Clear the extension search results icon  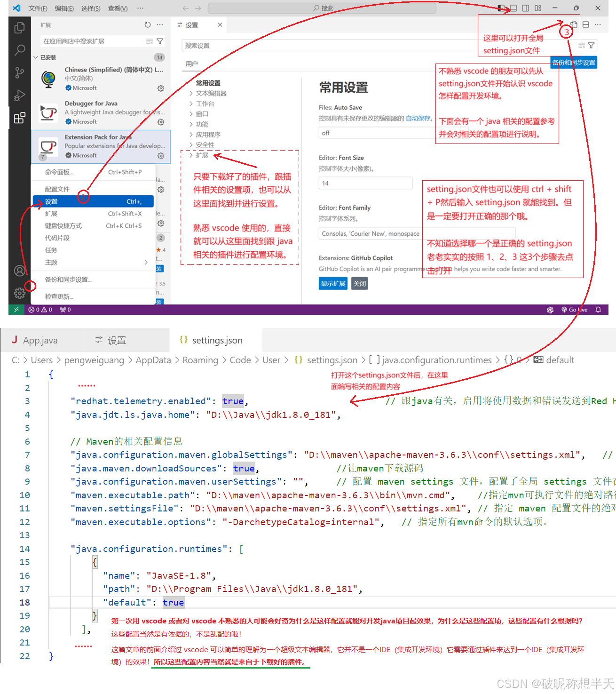pos(150,41)
